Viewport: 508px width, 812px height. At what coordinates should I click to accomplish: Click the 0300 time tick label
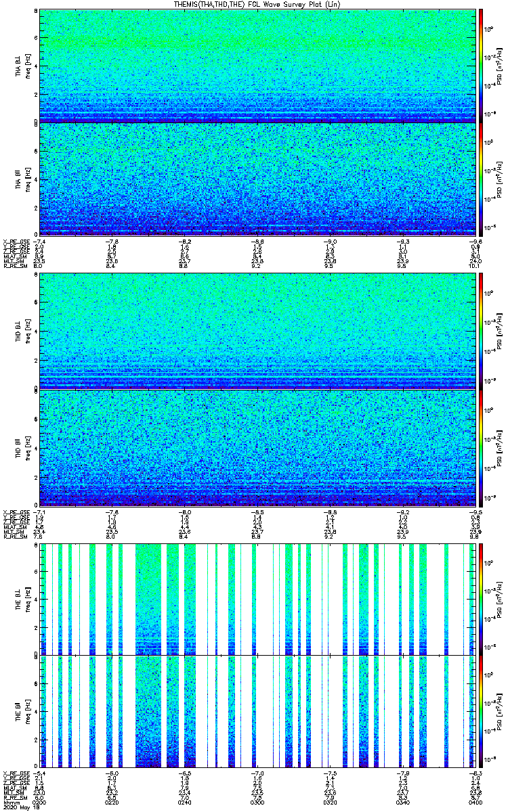click(257, 802)
